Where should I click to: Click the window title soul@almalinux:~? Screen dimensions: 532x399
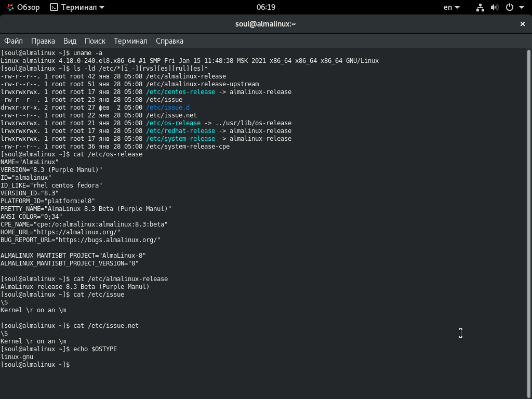(x=265, y=24)
